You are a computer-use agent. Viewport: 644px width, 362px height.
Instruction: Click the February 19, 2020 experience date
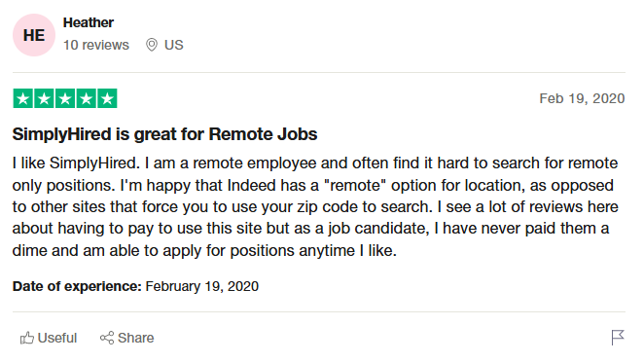point(202,286)
